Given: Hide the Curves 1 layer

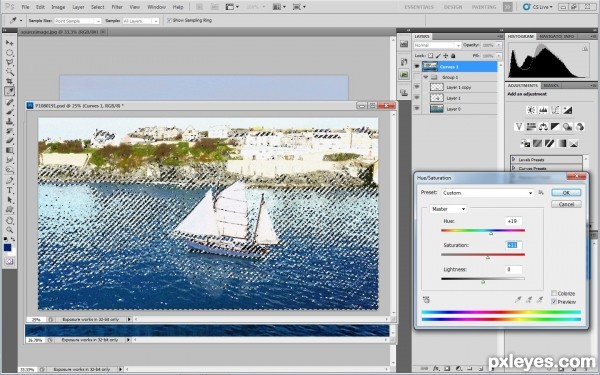Looking at the screenshot, I should [417, 67].
